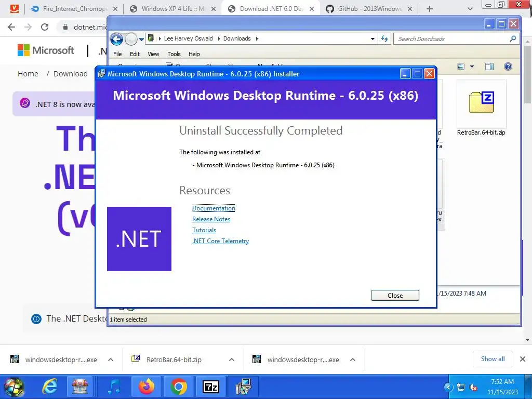Viewport: 532px width, 399px height.
Task: Open menu for first windowsdesktop exe download
Action: tap(111, 360)
